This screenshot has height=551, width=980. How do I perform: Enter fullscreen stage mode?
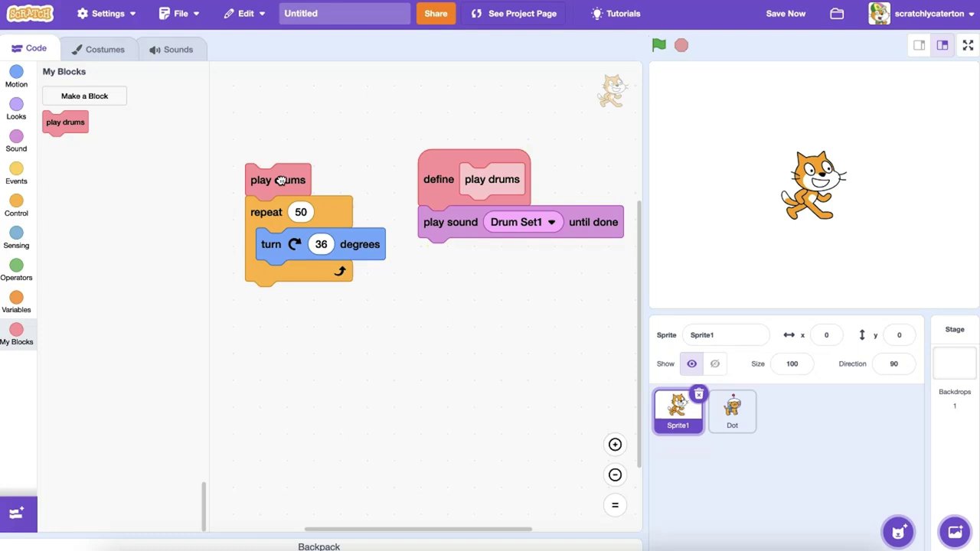coord(968,45)
